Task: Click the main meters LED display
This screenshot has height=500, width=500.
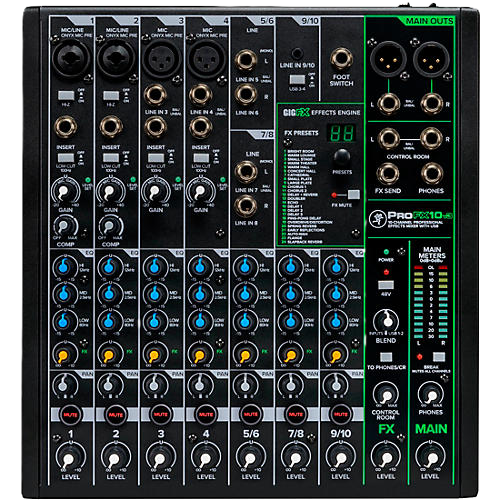Action: (431, 302)
